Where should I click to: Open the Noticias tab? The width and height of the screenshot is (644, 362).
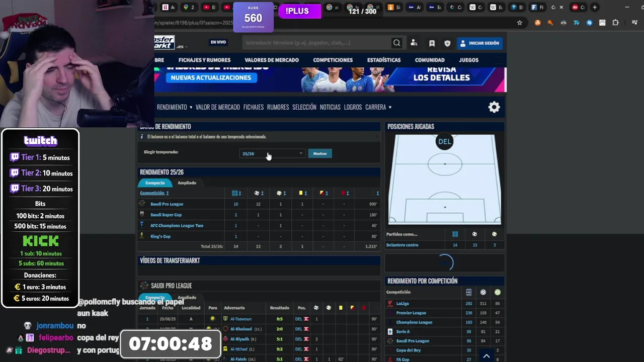330,107
